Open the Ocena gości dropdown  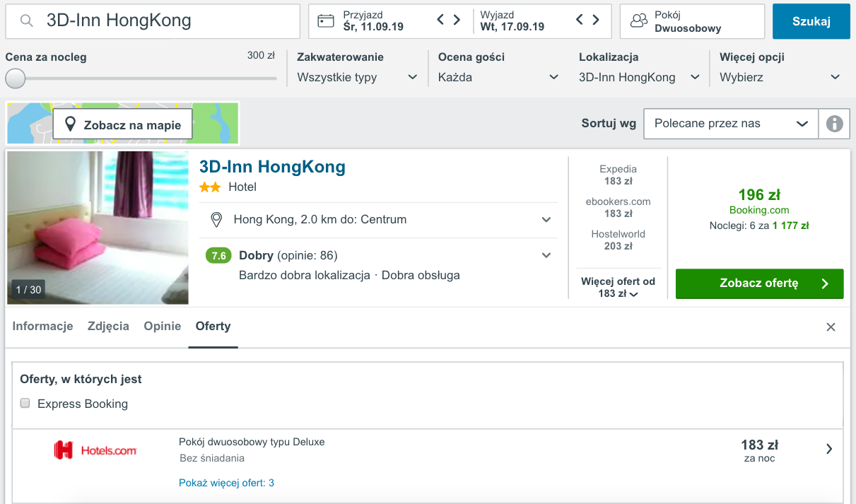pyautogui.click(x=498, y=77)
